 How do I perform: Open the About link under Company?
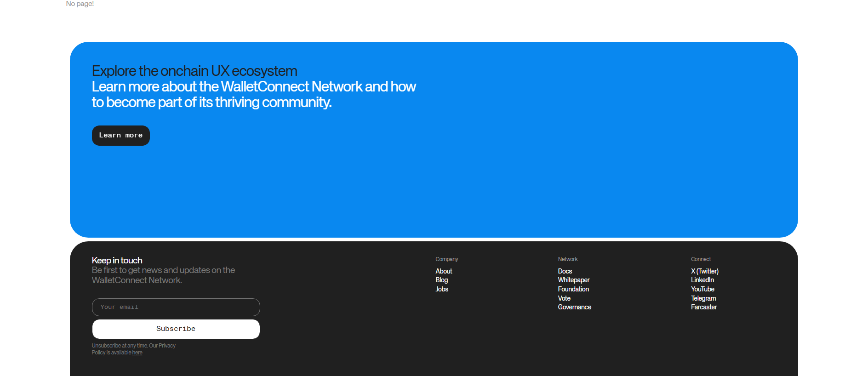(444, 271)
